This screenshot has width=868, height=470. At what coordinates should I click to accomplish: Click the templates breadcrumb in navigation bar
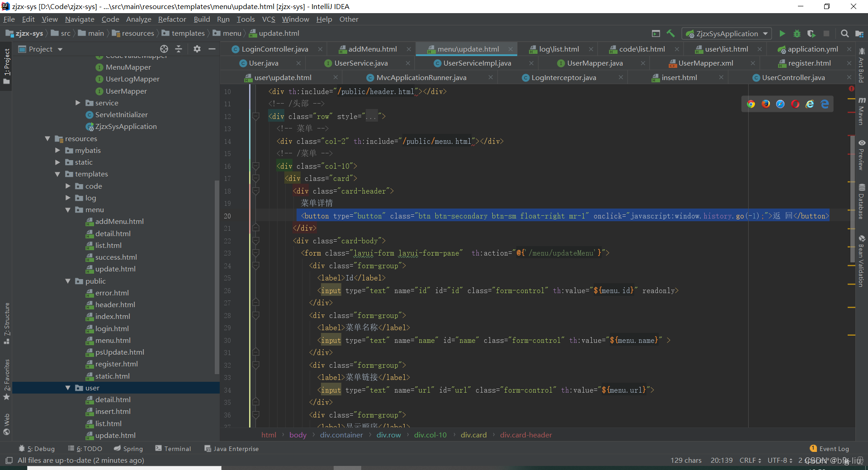coord(188,33)
